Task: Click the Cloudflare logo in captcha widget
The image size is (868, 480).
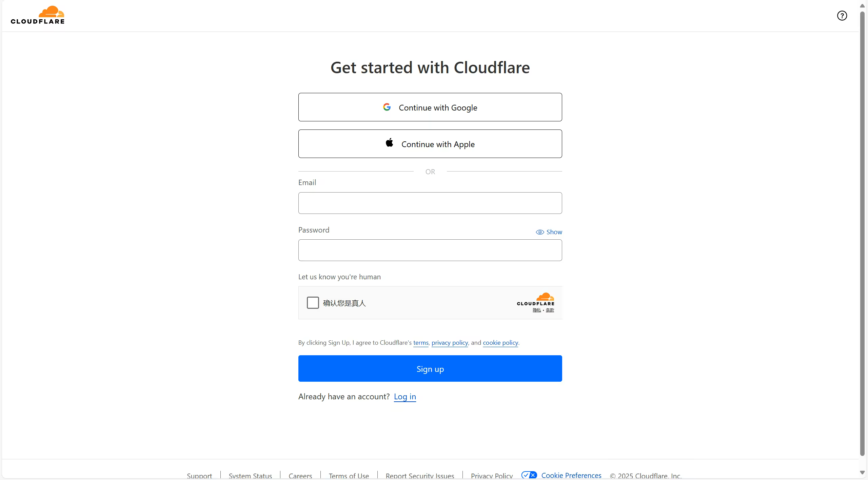Action: click(535, 299)
